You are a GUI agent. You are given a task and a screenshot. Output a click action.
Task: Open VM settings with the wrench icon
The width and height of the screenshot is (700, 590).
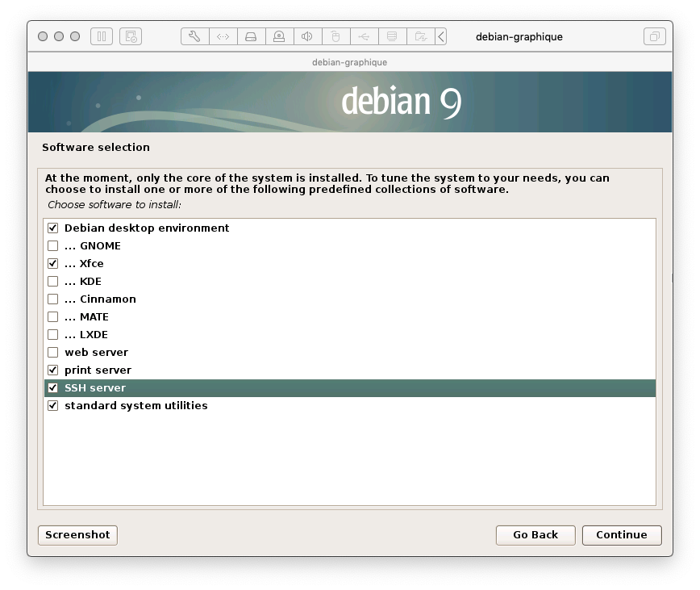194,36
